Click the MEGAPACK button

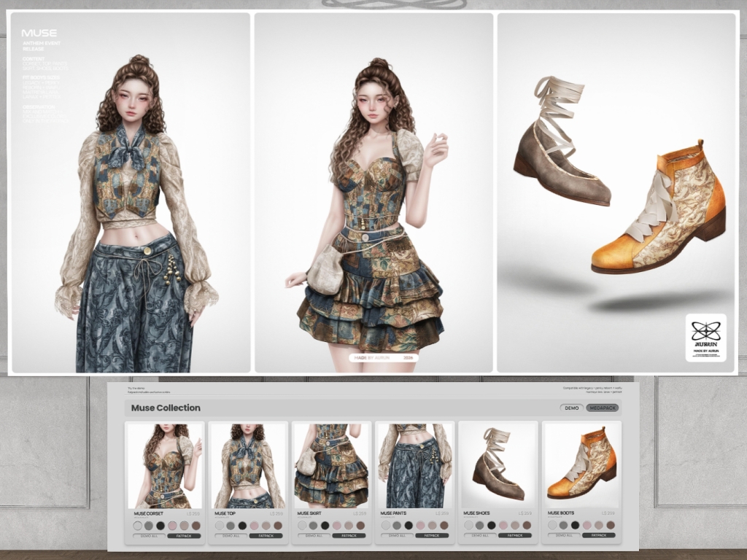point(602,408)
